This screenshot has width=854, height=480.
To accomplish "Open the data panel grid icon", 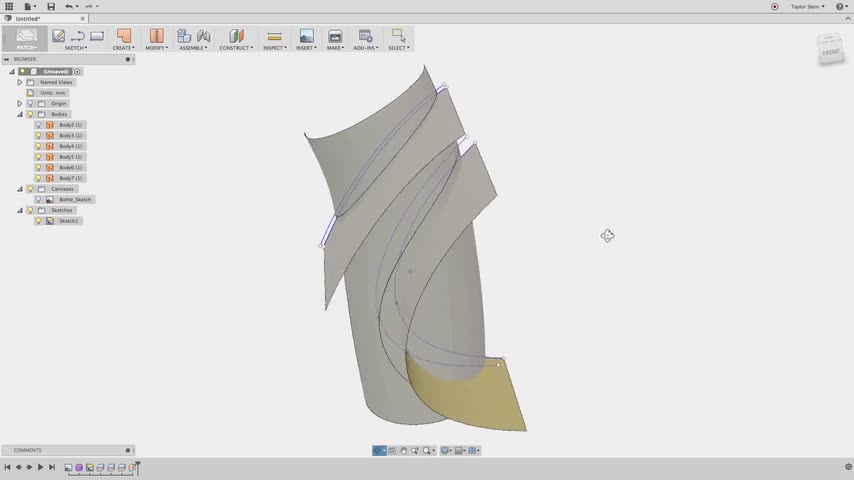I will pos(9,6).
